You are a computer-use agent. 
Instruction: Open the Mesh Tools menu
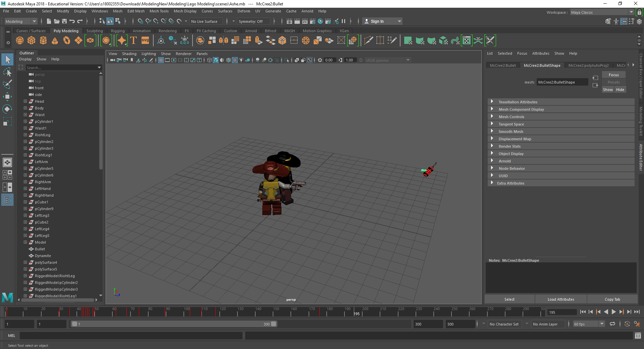coord(159,11)
